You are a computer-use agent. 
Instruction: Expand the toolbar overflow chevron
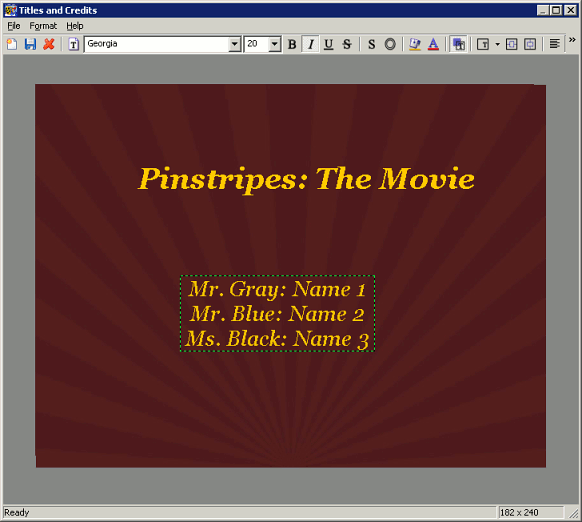572,40
